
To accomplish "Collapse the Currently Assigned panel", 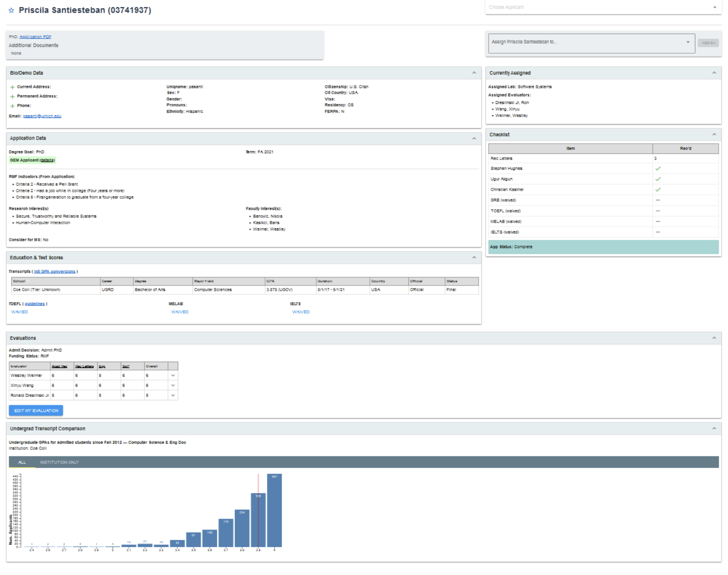I will pyautogui.click(x=714, y=73).
